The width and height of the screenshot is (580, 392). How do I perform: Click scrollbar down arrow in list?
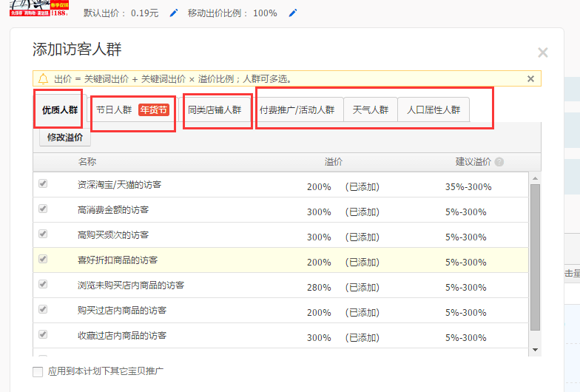click(x=535, y=350)
